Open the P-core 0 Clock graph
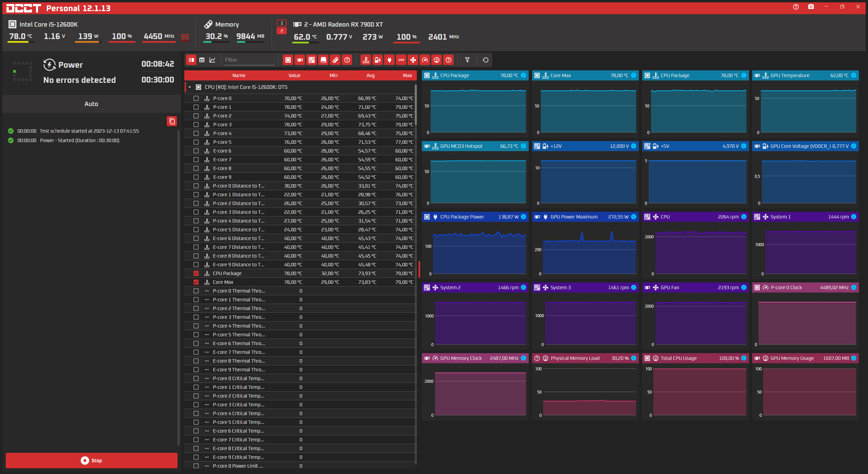Image resolution: width=868 pixels, height=474 pixels. (805, 315)
